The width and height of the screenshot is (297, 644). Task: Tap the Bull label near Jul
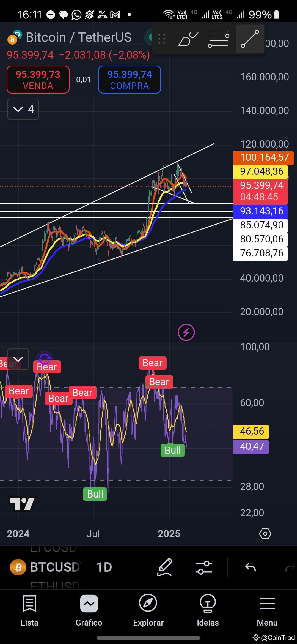click(x=95, y=494)
